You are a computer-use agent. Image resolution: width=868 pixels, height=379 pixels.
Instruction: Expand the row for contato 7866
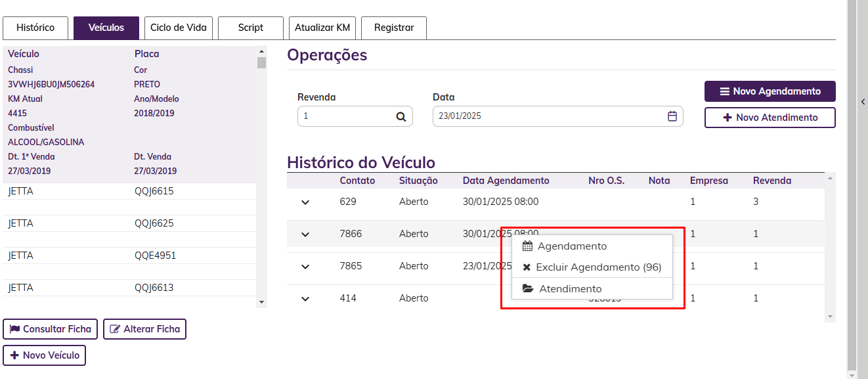(305, 234)
